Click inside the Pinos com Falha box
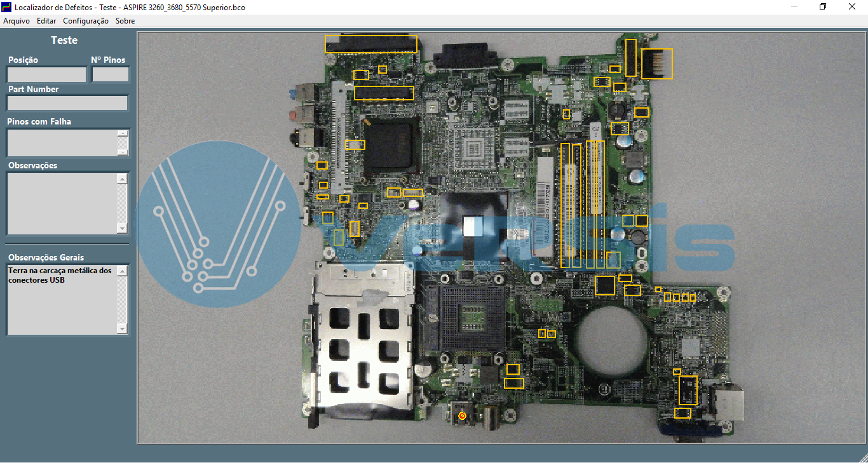The width and height of the screenshot is (868, 465). [62, 143]
